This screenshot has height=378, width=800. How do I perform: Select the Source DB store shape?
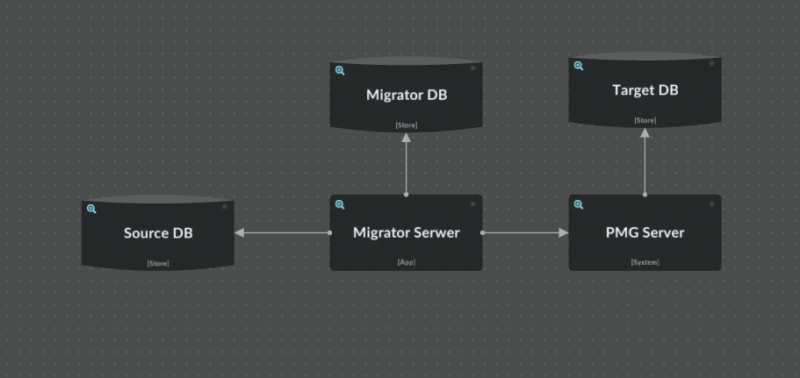coord(158,233)
